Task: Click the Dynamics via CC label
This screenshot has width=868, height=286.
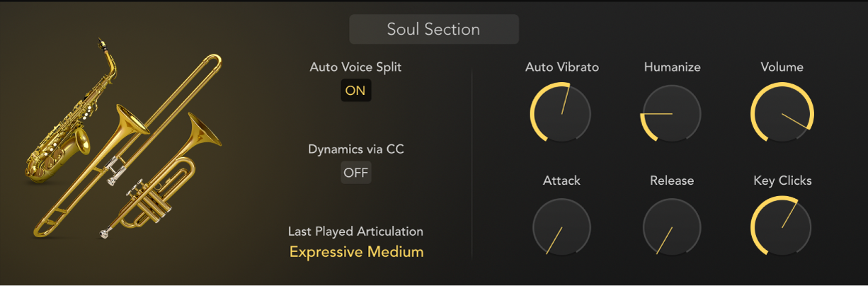Action: point(355,149)
